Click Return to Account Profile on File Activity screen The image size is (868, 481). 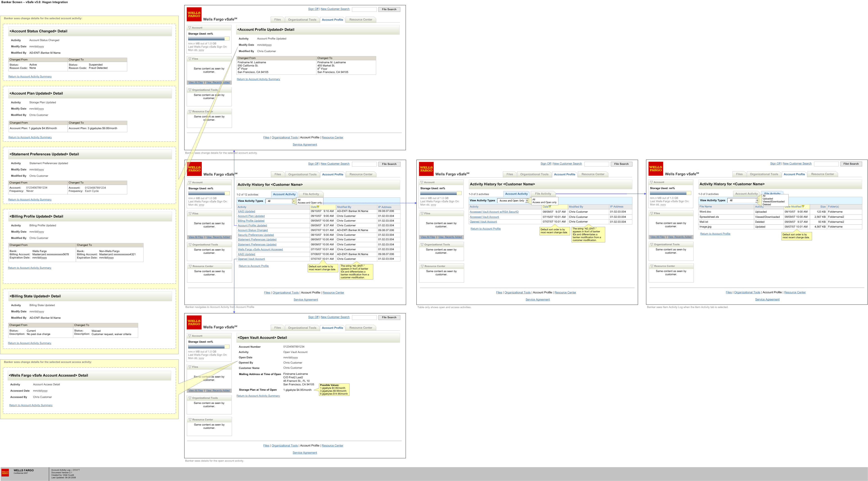(x=715, y=234)
